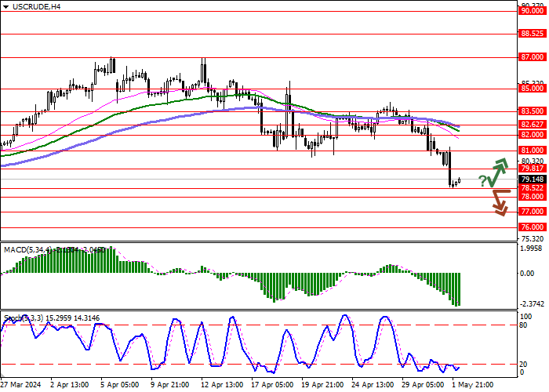The height and width of the screenshot is (392, 549).
Task: Select the USCRUDE,H4 chart title
Action: [x=36, y=6]
